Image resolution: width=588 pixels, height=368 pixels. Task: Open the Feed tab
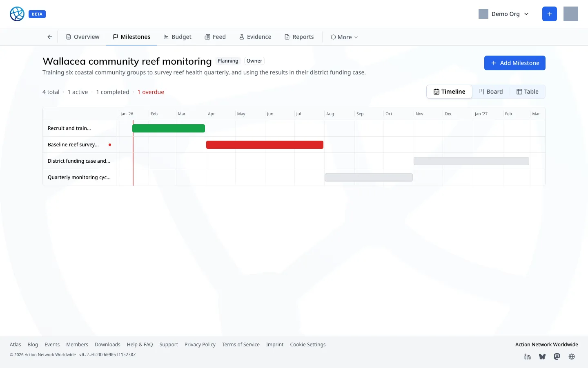point(215,37)
